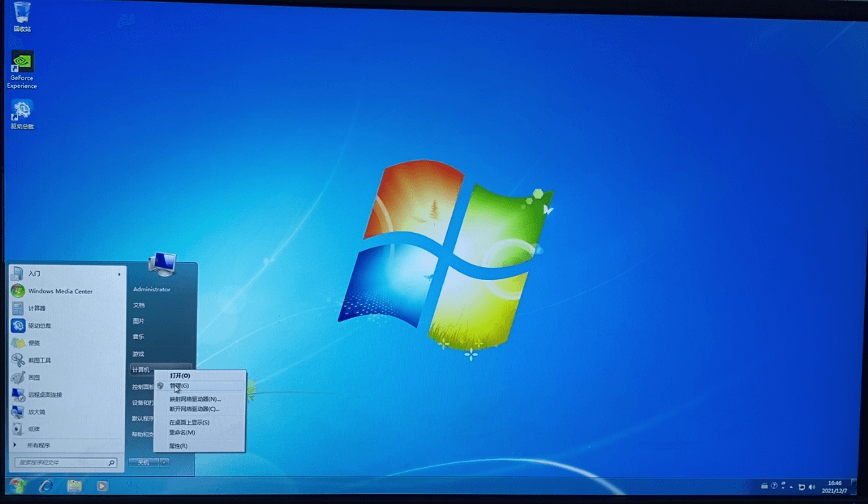Click the Start menu search field

(66, 463)
